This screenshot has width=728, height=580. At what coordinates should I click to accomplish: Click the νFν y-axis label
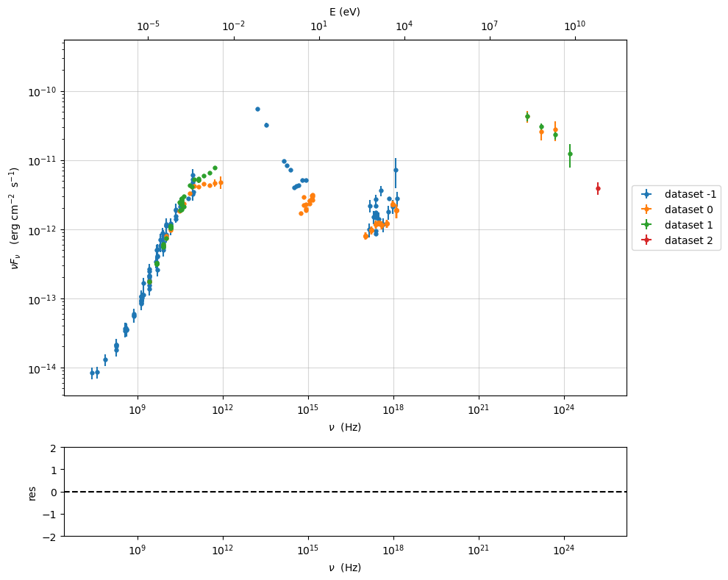pyautogui.click(x=15, y=218)
